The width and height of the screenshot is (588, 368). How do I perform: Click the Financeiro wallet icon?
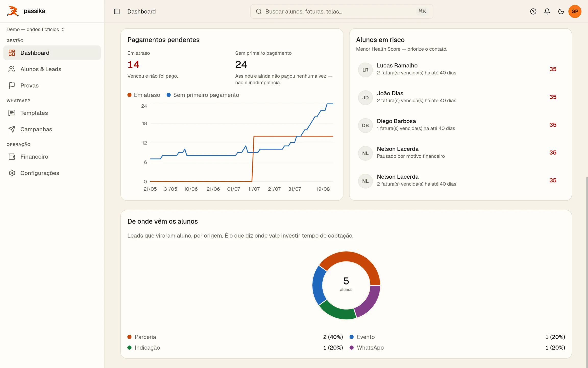[x=12, y=157]
